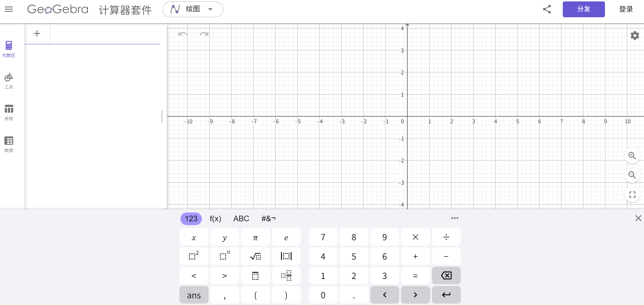Click the redo arrow
644x305 pixels.
pos(204,34)
